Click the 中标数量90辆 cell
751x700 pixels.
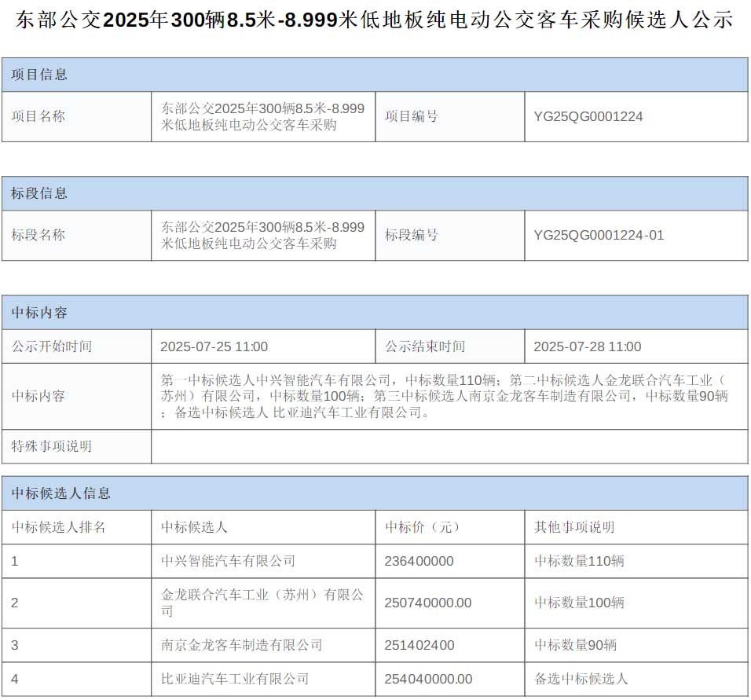pyautogui.click(x=636, y=645)
